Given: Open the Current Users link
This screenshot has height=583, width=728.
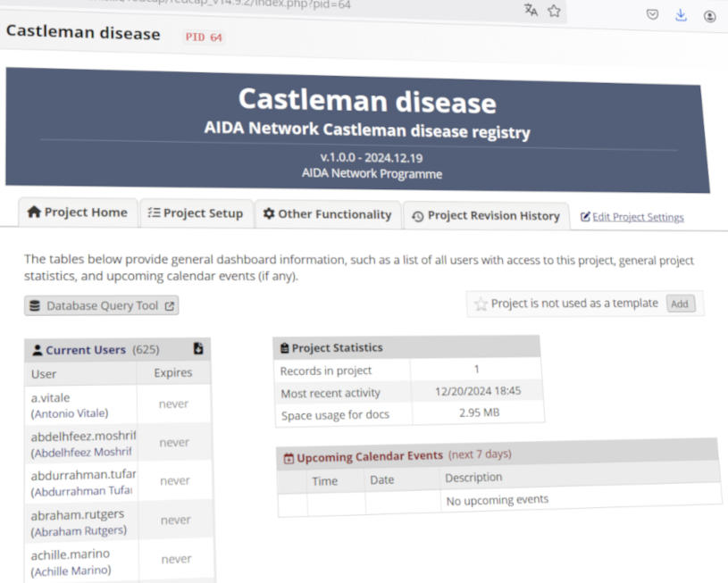Looking at the screenshot, I should coord(86,349).
